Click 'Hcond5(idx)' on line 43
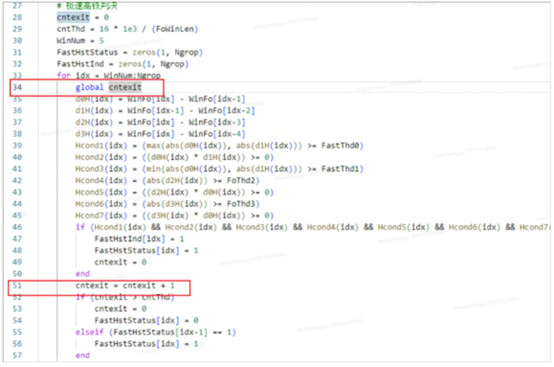Viewport: 554px width, 367px height. pyautogui.click(x=101, y=192)
